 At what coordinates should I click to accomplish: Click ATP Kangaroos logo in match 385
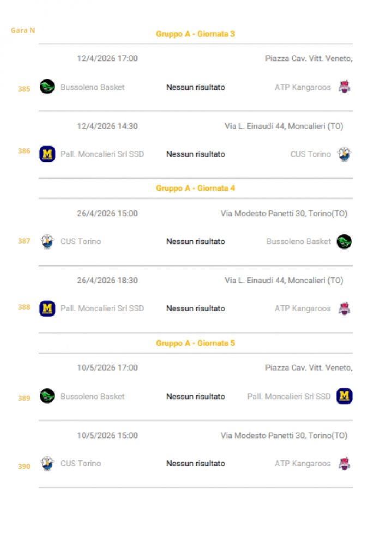point(344,87)
